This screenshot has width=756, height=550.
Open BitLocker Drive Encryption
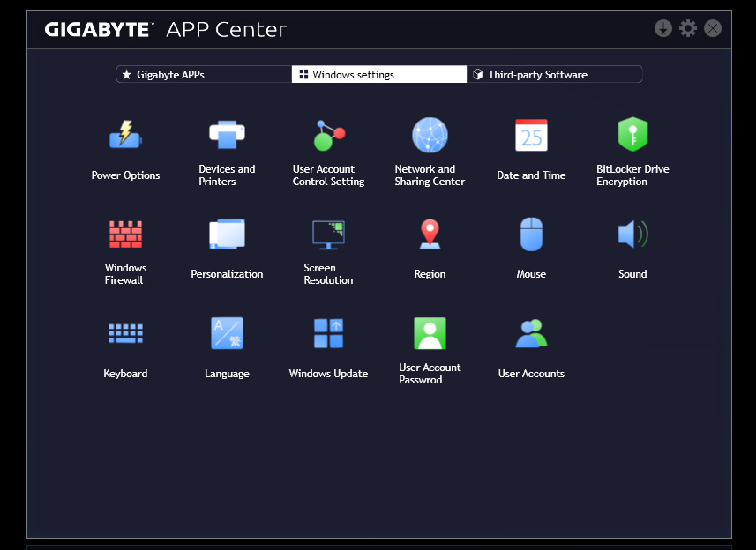point(632,137)
